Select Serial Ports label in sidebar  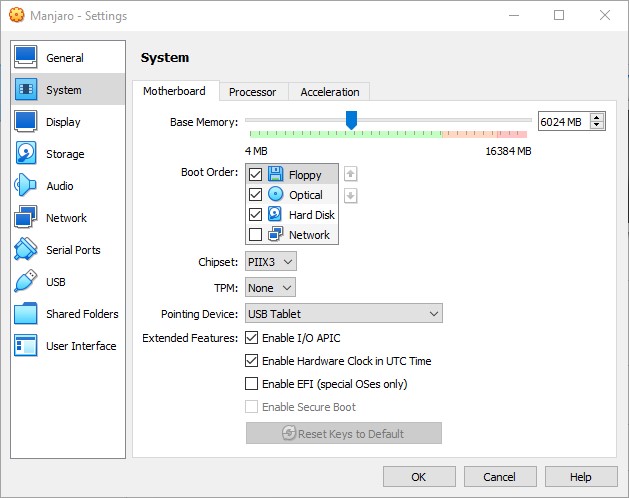(73, 250)
